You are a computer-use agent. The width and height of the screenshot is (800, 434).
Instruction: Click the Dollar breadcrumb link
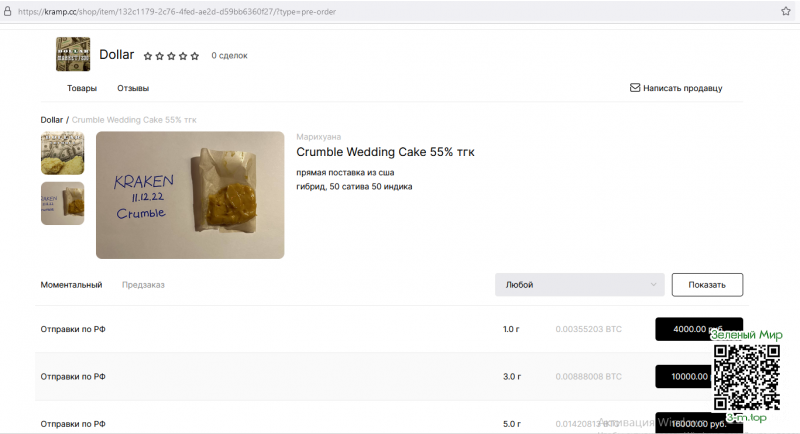coord(51,120)
